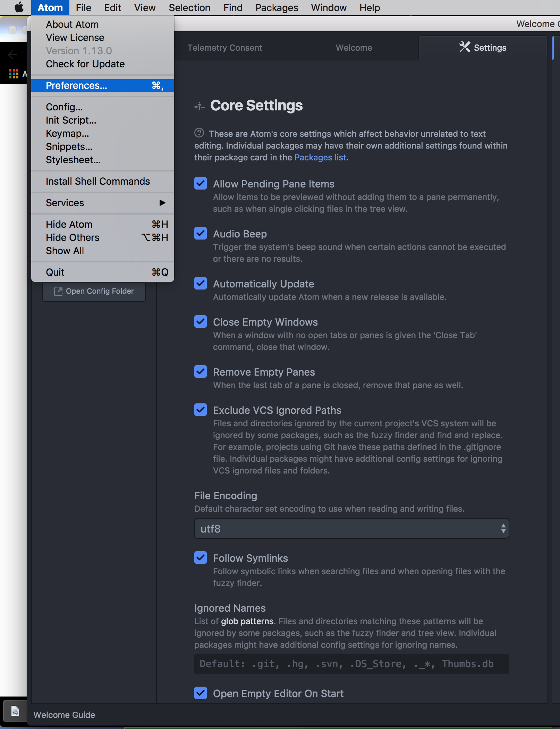
Task: Click the Ignored Names label
Action: [230, 608]
